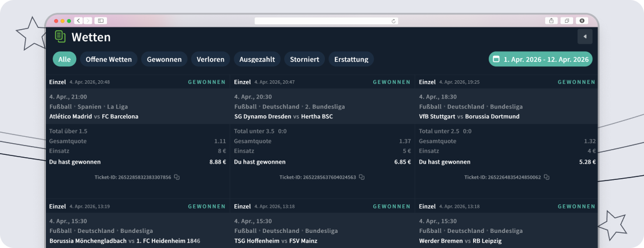Click the calendar icon in date range

coord(496,59)
